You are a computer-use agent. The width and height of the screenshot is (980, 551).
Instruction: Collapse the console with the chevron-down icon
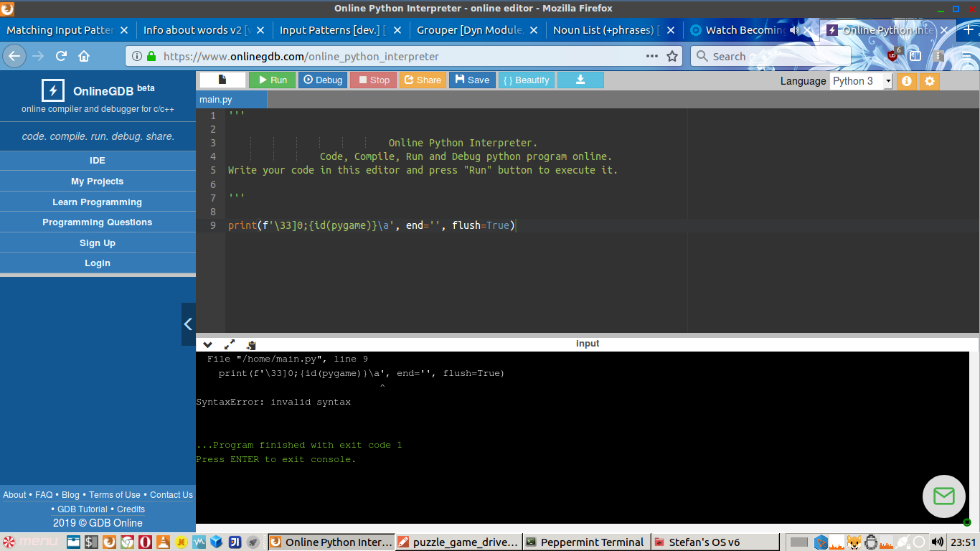[x=208, y=344]
